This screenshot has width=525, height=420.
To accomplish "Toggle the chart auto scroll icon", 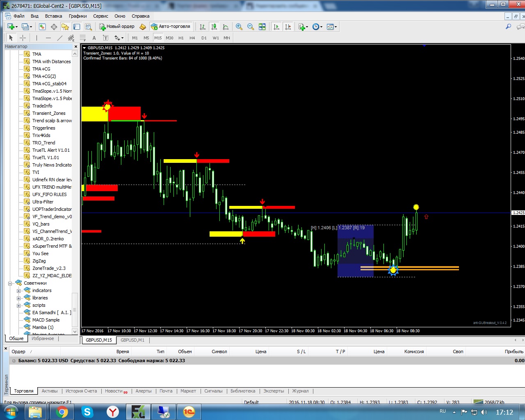I will pyautogui.click(x=276, y=27).
